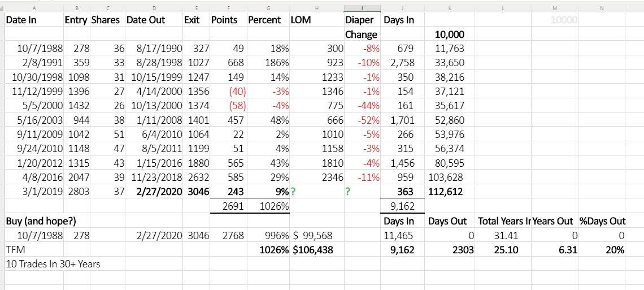Click the "%Days Out" header cell
644x290 pixels.
pos(602,221)
